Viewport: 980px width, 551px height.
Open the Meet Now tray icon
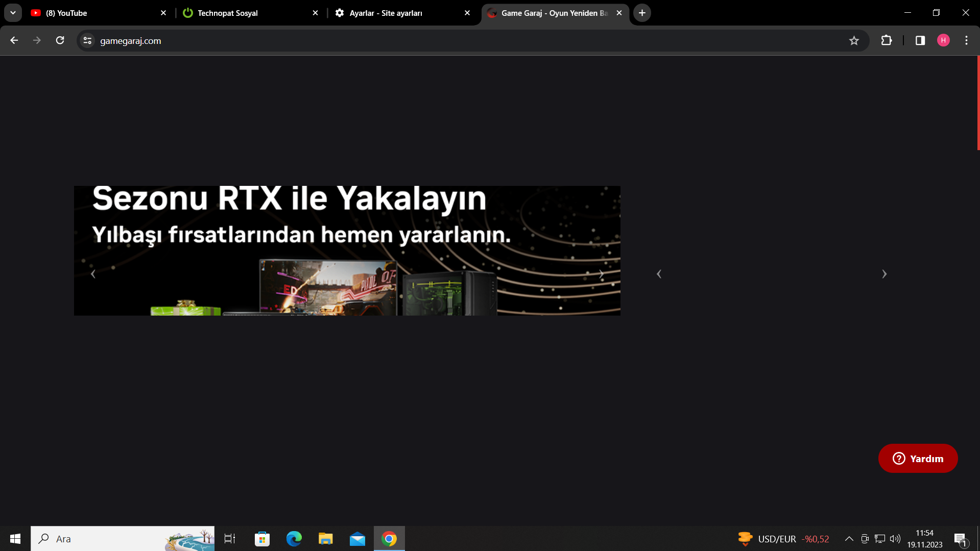[865, 539]
